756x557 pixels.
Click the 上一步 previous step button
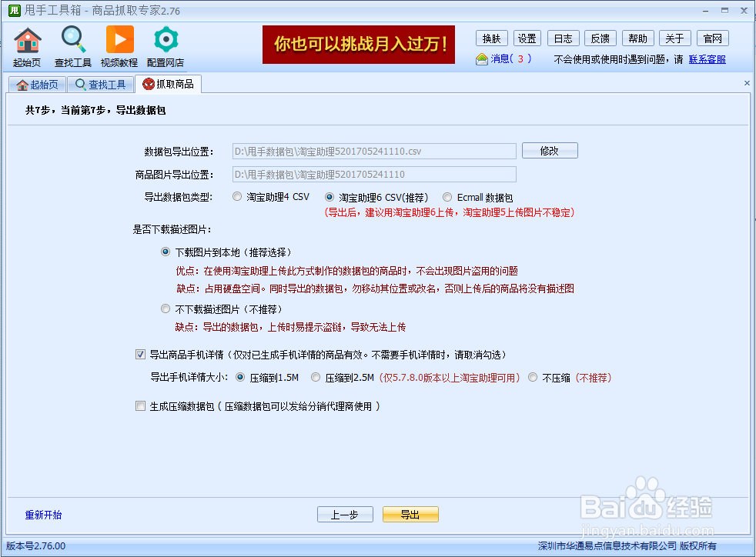coord(345,514)
